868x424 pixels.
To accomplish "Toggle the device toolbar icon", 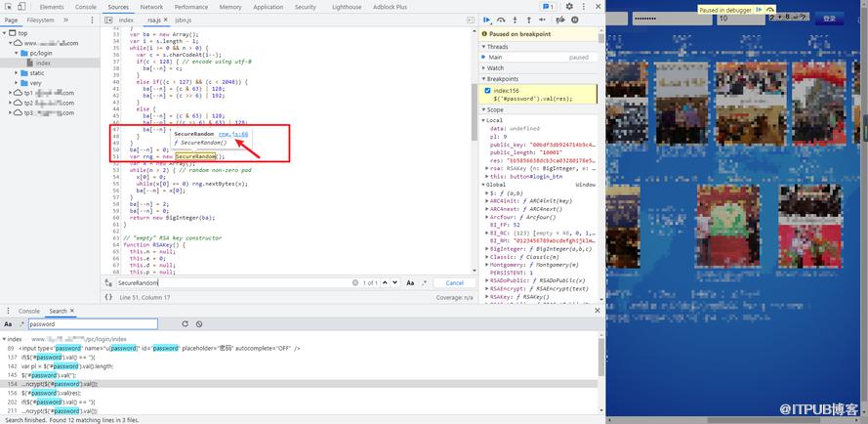I will tap(21, 7).
